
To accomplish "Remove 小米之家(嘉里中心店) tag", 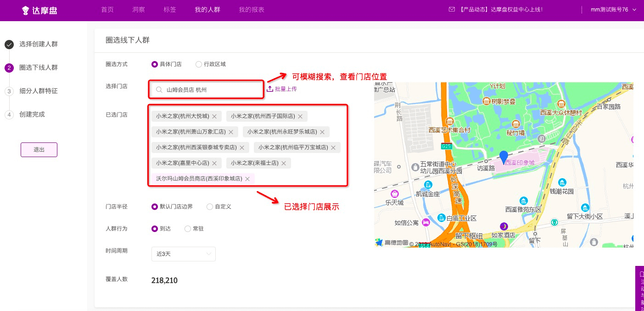I will 214,164.
